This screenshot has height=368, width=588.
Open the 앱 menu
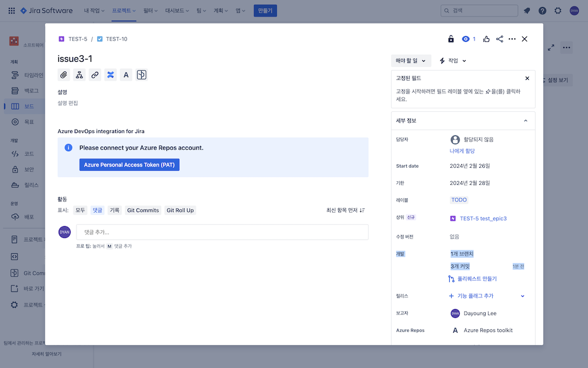[240, 11]
